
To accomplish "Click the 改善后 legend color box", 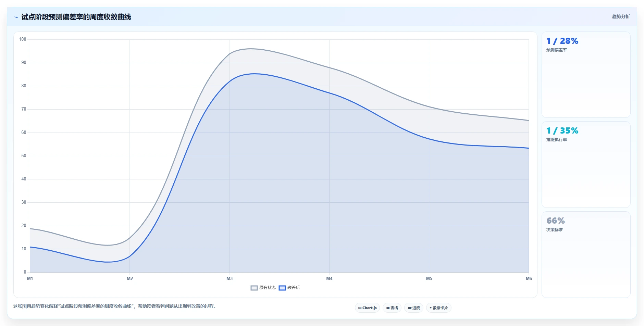I will click(282, 288).
